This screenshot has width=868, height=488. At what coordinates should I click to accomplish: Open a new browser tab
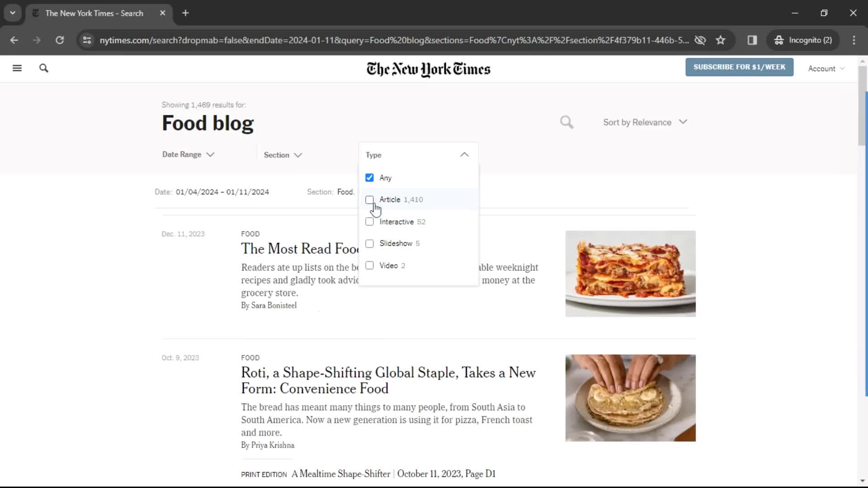click(185, 13)
